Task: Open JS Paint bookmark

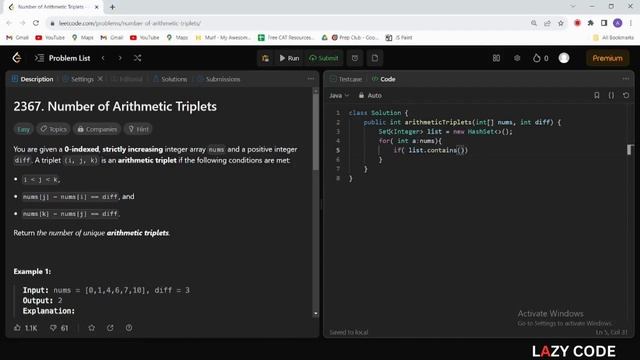Action: [399, 38]
